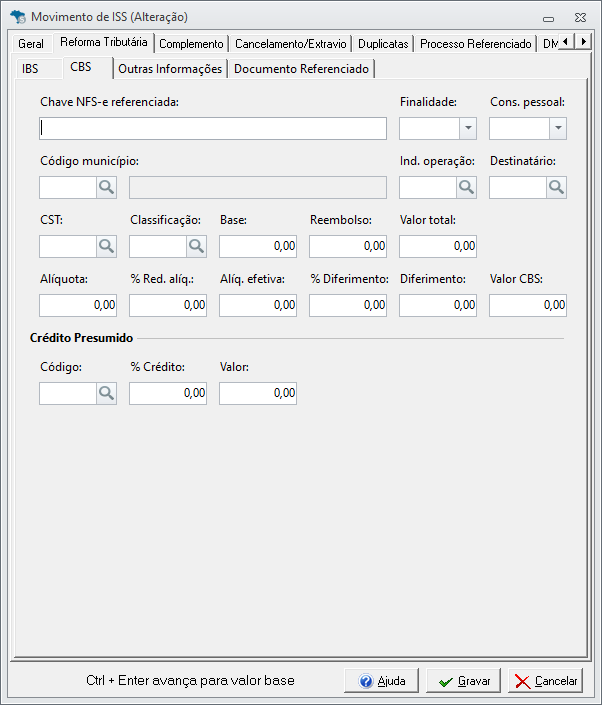This screenshot has height=705, width=602.
Task: Click the Destinatário search magnifier icon
Action: [556, 187]
